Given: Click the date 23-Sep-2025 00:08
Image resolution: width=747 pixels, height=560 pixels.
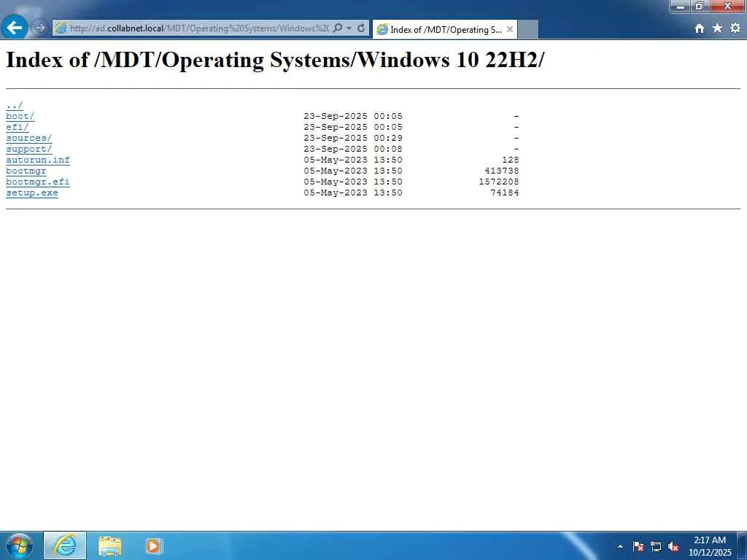Looking at the screenshot, I should click(353, 149).
